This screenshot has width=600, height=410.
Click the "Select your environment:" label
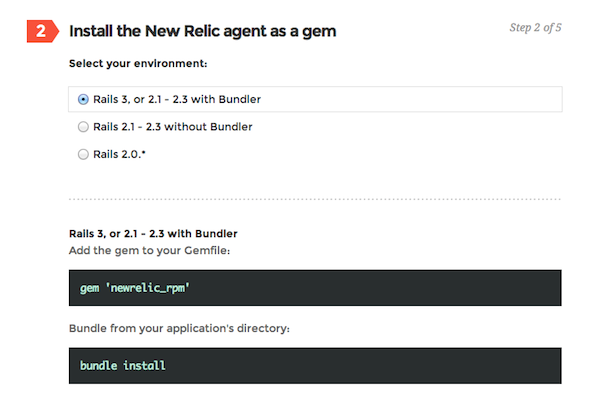(138, 64)
